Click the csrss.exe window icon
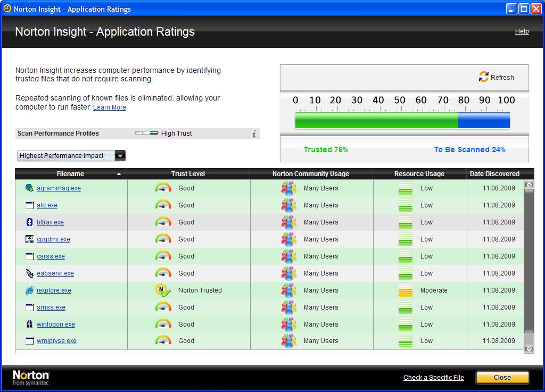Viewport: 545px width, 392px height. (30, 256)
